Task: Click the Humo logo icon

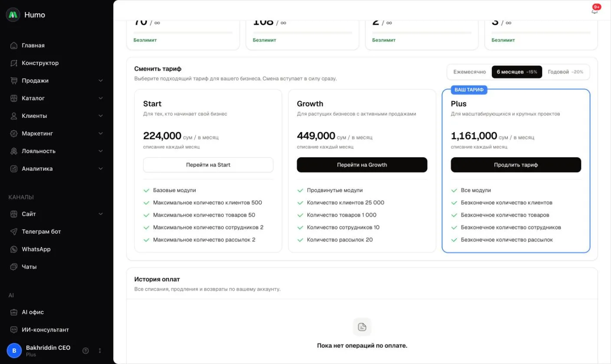Action: point(13,15)
